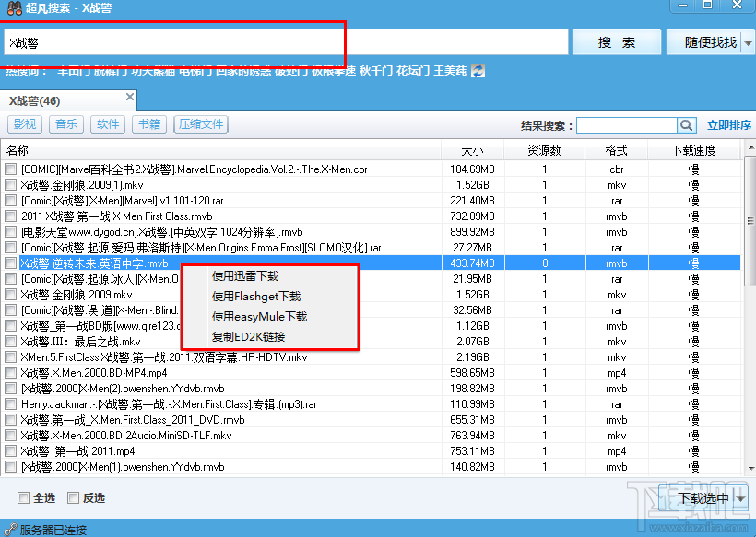Click the main search input containing X战警
Viewport: 756px width, 537px height.
coord(286,43)
